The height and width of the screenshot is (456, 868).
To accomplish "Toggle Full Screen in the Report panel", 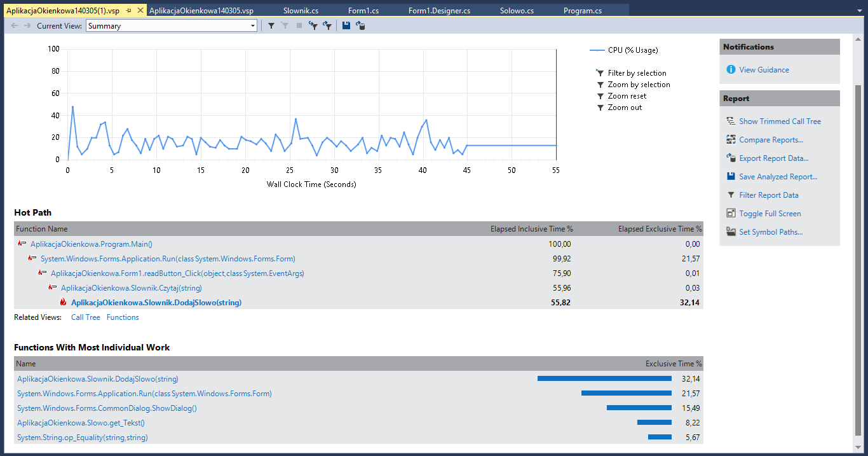I will [x=770, y=214].
